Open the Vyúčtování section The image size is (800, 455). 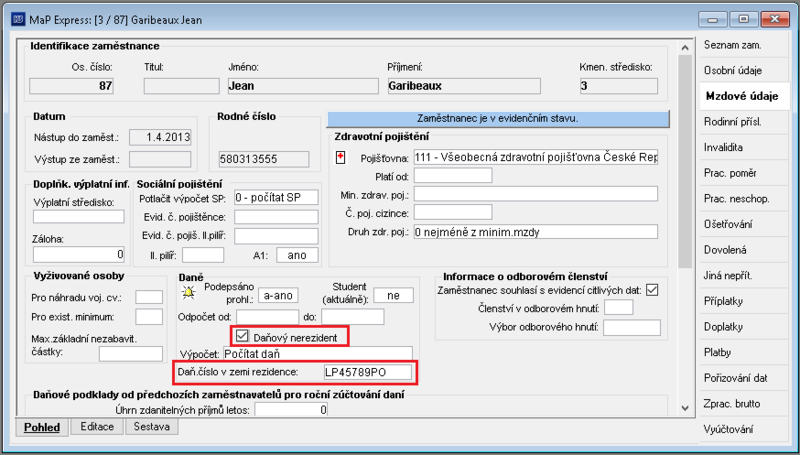[744, 429]
